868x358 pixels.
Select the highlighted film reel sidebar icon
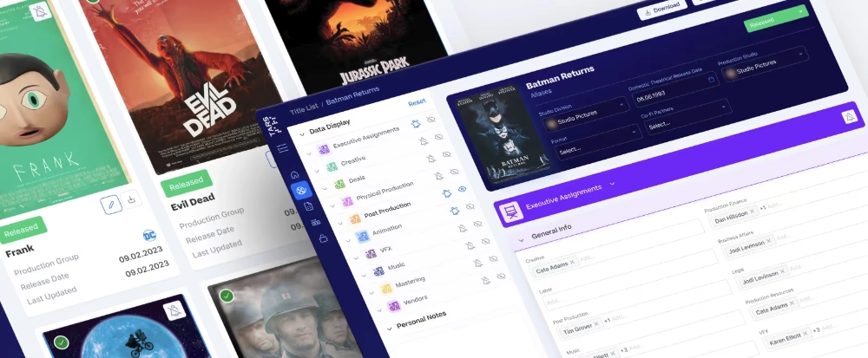(301, 190)
